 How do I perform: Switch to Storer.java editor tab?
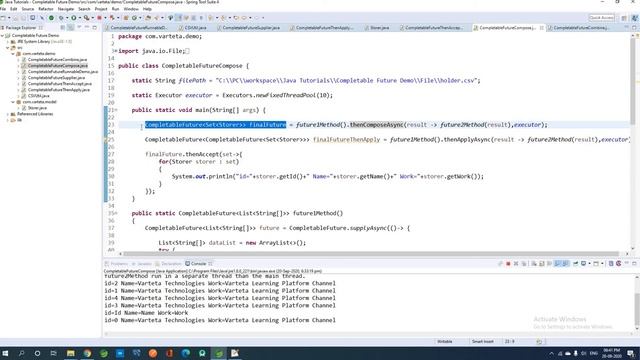pyautogui.click(x=377, y=28)
